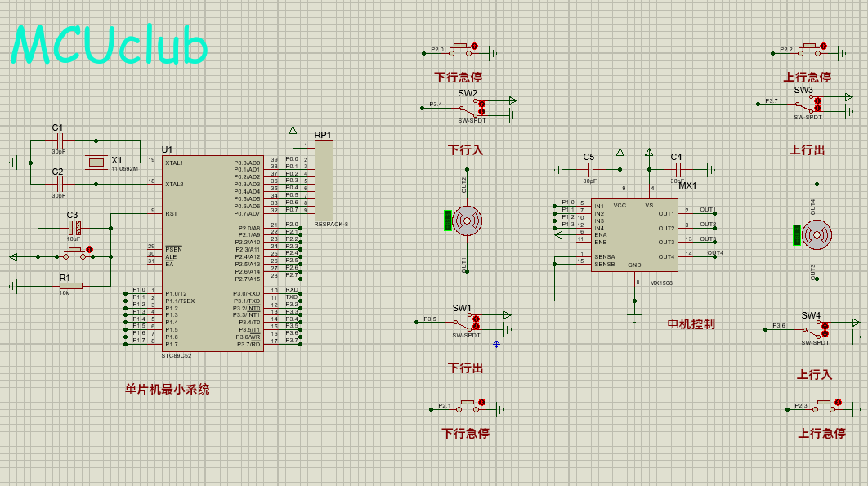Select the ground terminal left of R1

pyautogui.click(x=13, y=286)
